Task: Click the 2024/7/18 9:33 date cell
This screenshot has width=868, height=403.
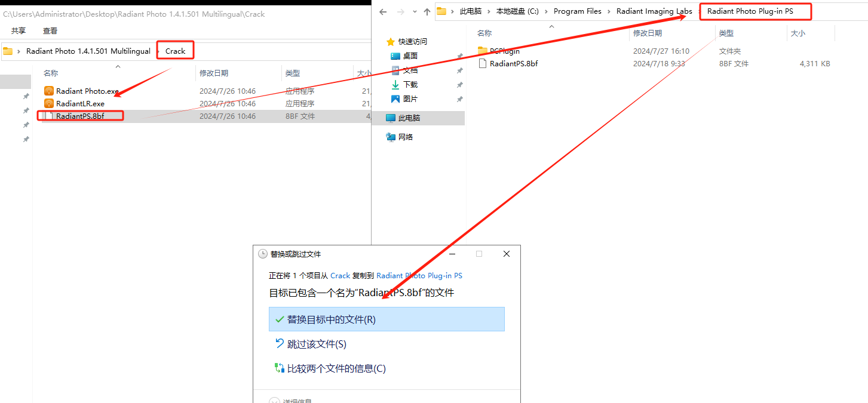Action: click(659, 64)
